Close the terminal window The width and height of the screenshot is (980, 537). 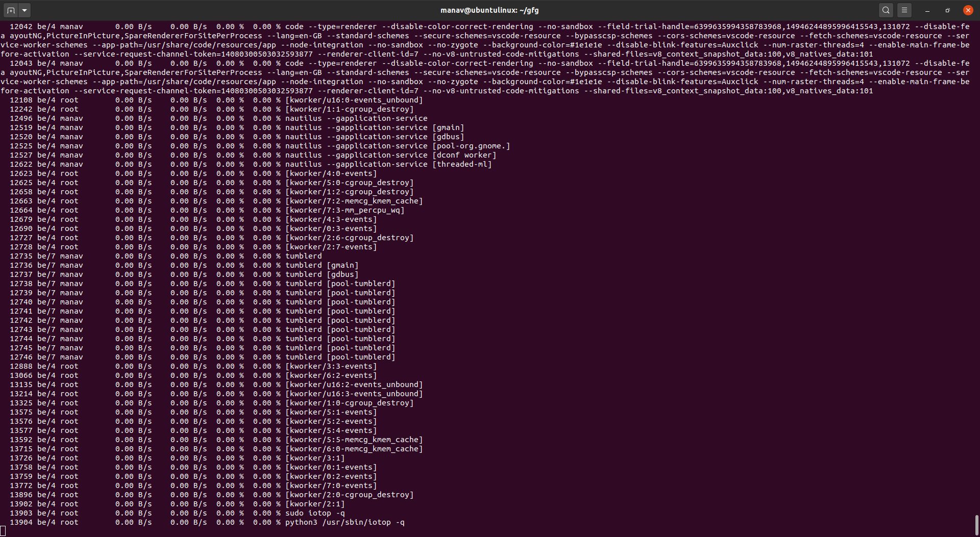point(968,10)
